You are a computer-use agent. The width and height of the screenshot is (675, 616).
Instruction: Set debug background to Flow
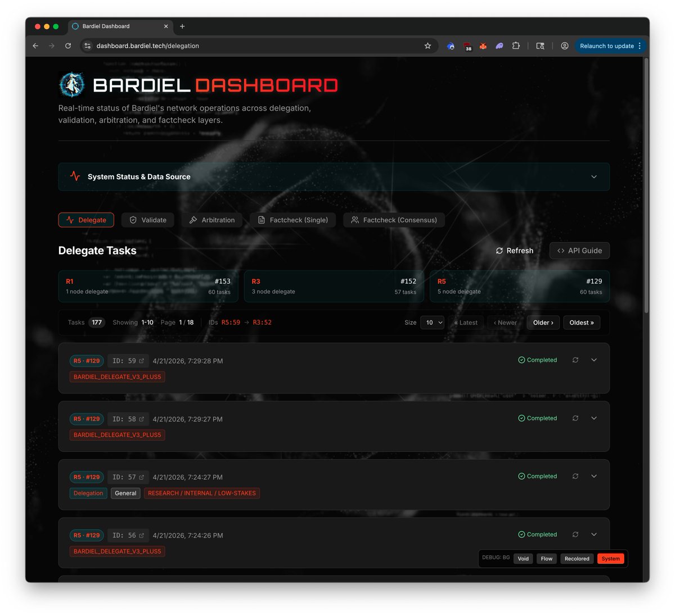(547, 559)
